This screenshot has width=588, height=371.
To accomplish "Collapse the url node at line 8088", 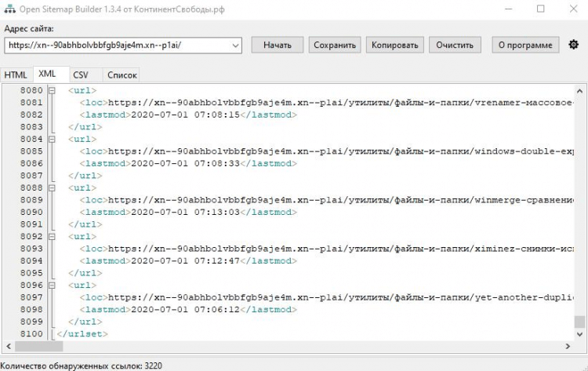I will (52, 188).
